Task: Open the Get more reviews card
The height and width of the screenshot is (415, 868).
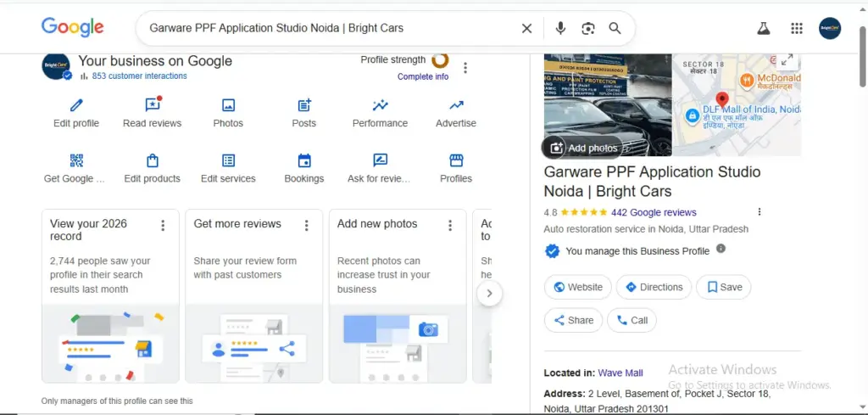Action: 254,296
